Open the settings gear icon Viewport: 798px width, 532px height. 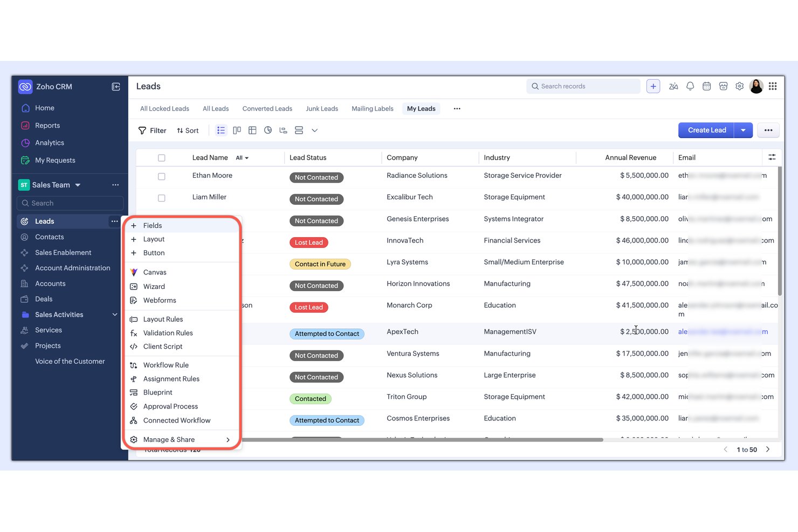coord(740,86)
